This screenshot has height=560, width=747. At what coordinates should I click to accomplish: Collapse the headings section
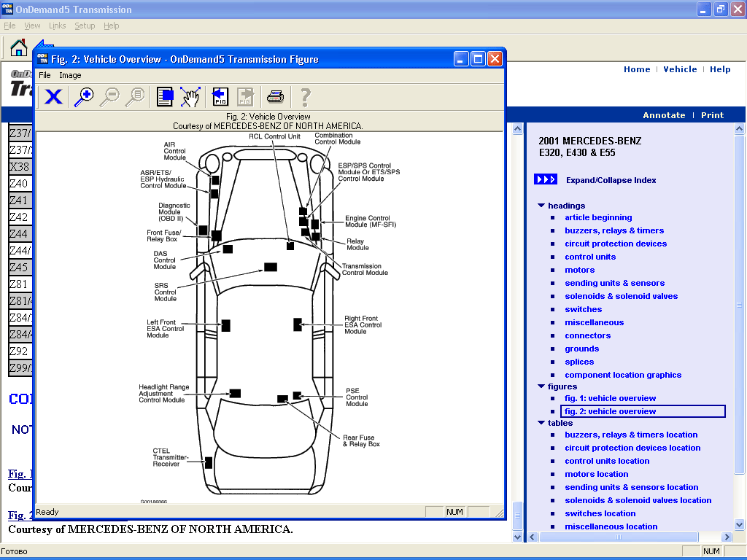click(541, 205)
